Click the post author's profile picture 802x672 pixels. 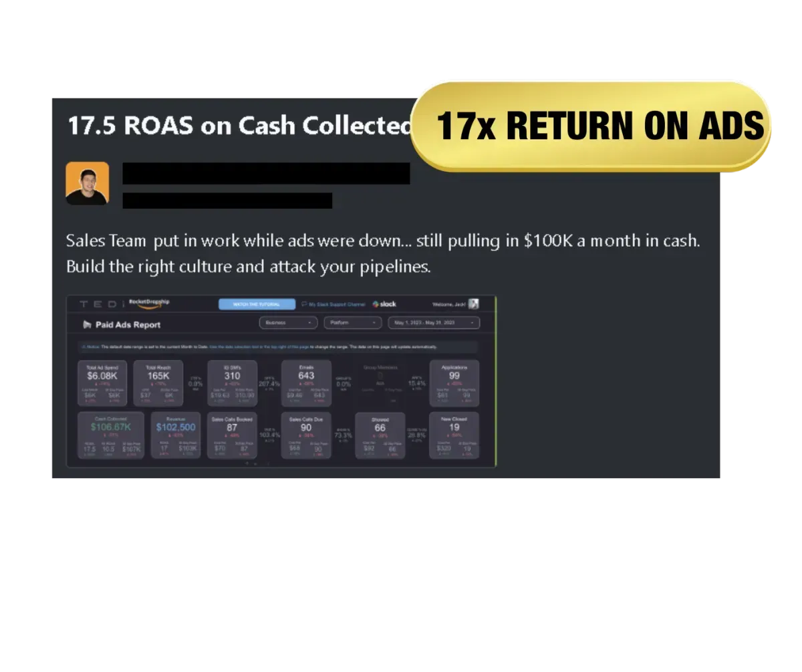87,183
